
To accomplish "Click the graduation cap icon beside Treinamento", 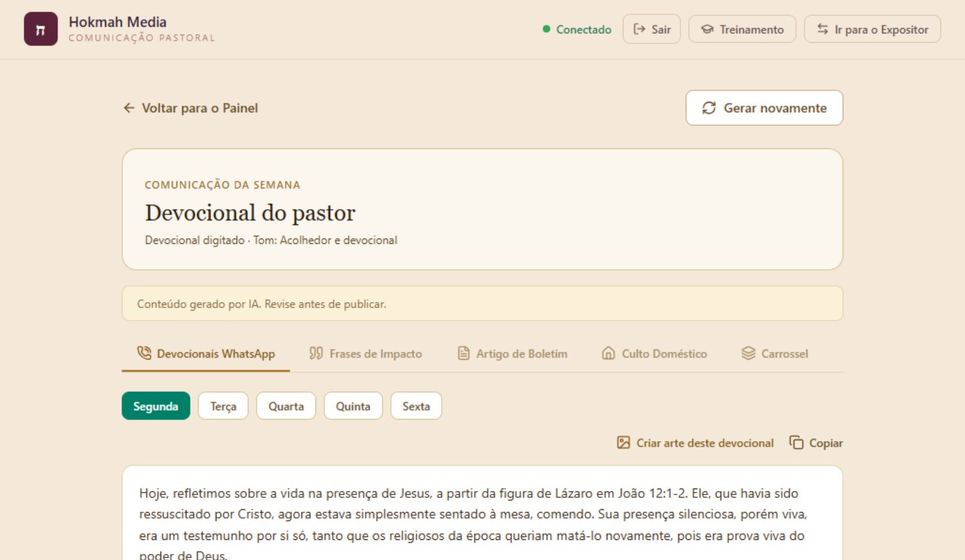I will (707, 29).
